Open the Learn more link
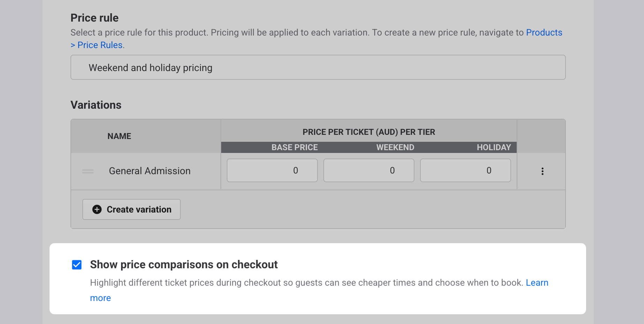The image size is (644, 324). coord(537,283)
